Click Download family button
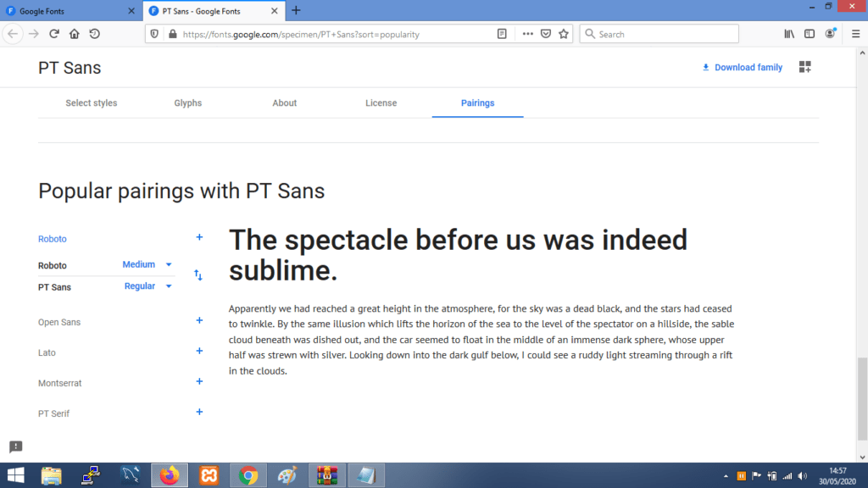This screenshot has width=868, height=488. pos(742,67)
